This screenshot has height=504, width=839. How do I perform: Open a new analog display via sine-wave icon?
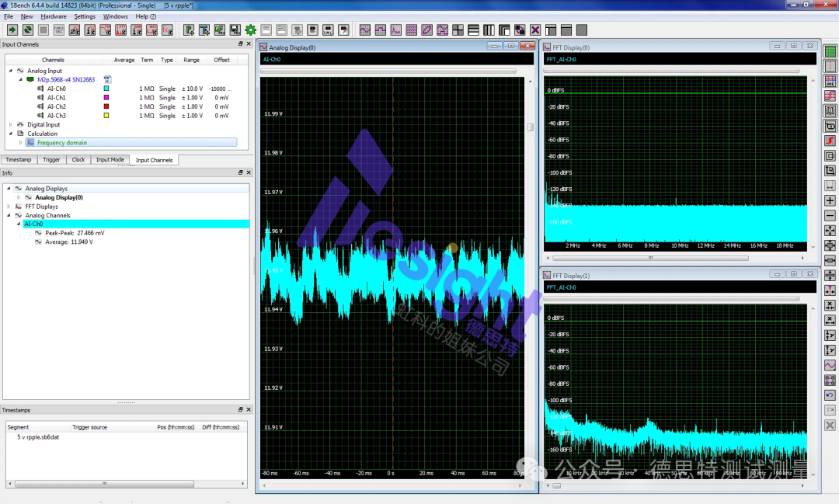point(365,30)
